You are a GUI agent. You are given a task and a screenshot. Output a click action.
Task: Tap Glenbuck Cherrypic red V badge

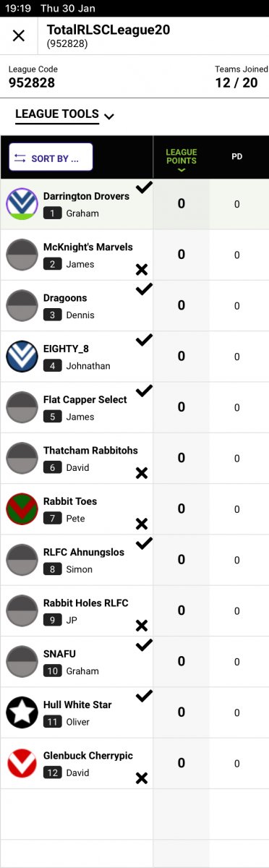(22, 764)
